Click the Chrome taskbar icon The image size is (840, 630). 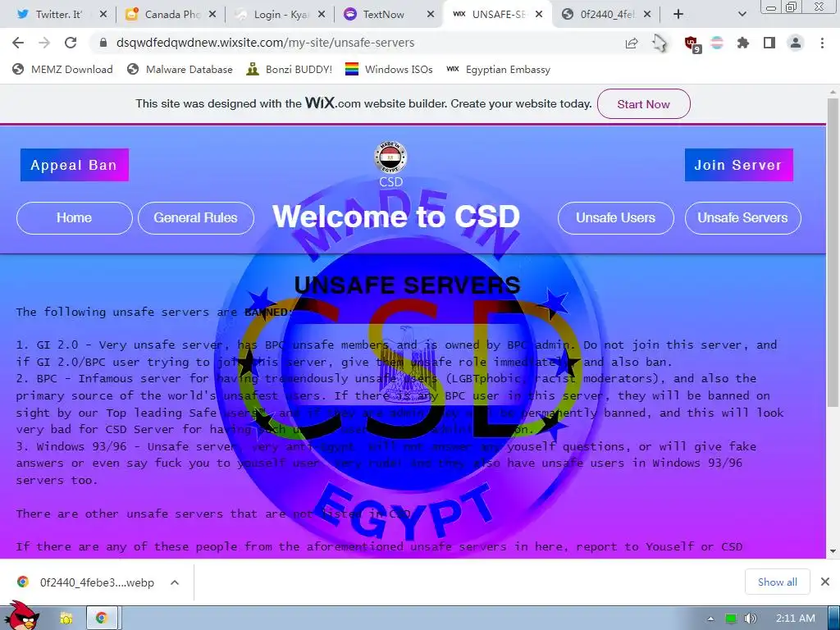pyautogui.click(x=101, y=619)
